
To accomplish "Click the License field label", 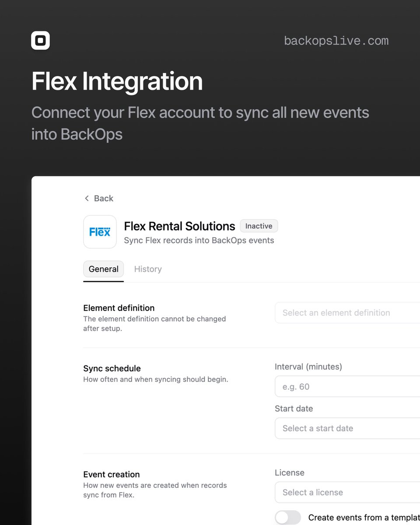I will pos(290,472).
